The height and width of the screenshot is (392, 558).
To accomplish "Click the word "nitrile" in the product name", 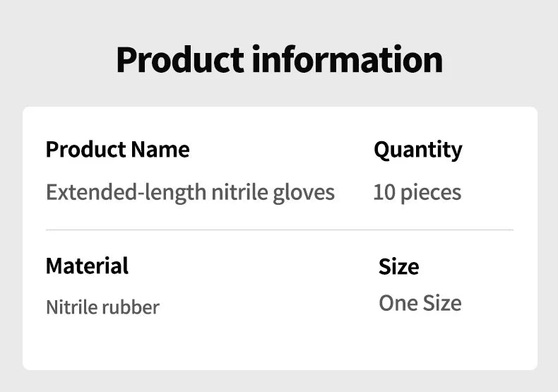I will point(240,192).
